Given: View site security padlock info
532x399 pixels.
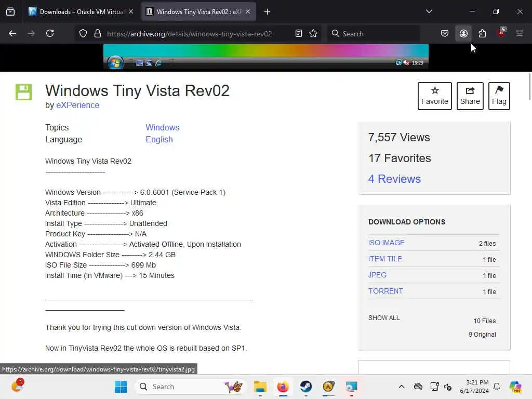Looking at the screenshot, I should [x=98, y=34].
